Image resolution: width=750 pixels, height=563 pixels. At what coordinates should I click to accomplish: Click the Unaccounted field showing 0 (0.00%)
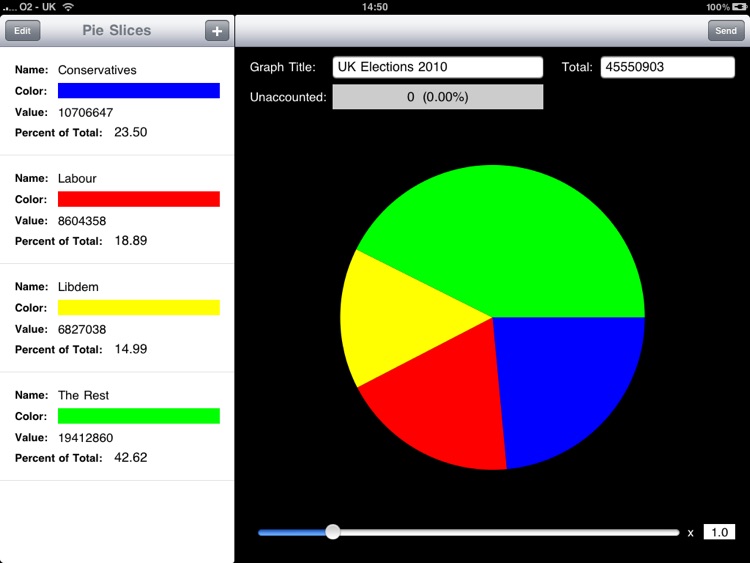coord(438,97)
